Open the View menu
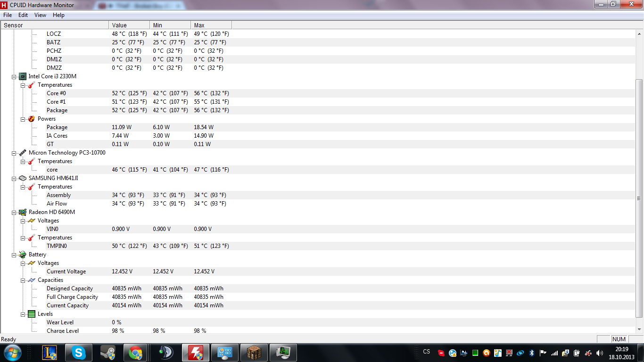This screenshot has height=362, width=644. tap(41, 15)
